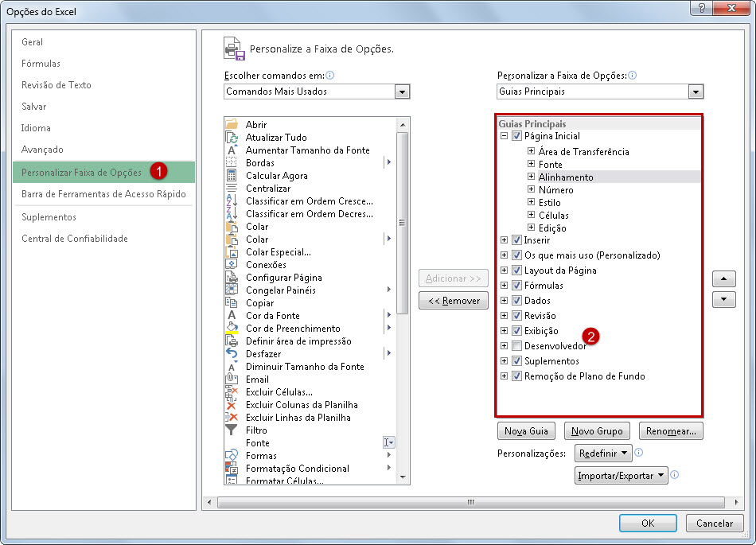Open the Fórmulas options category
Viewport: 756px width, 545px height.
click(41, 64)
